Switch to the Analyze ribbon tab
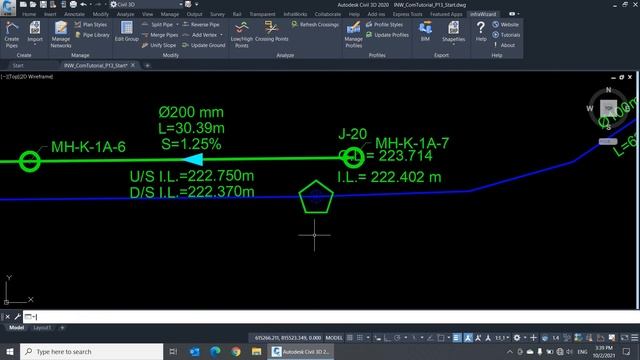The width and height of the screenshot is (640, 360). pyautogui.click(x=125, y=14)
